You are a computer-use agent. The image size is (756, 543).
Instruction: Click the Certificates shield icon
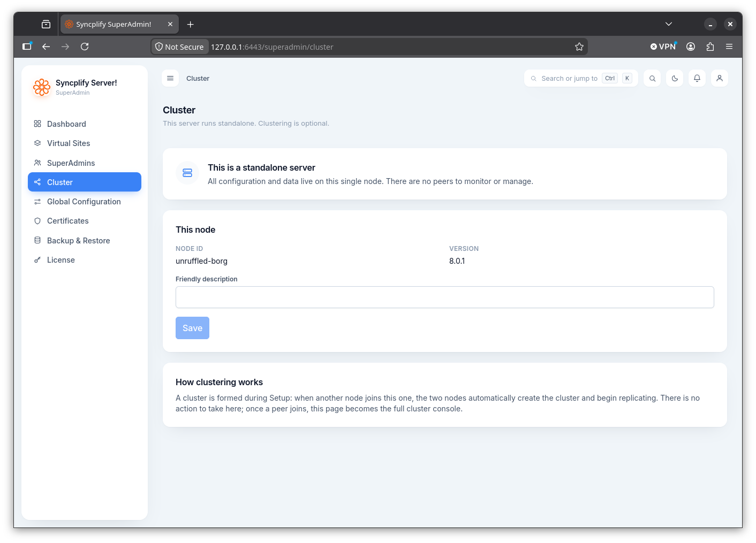pos(37,221)
